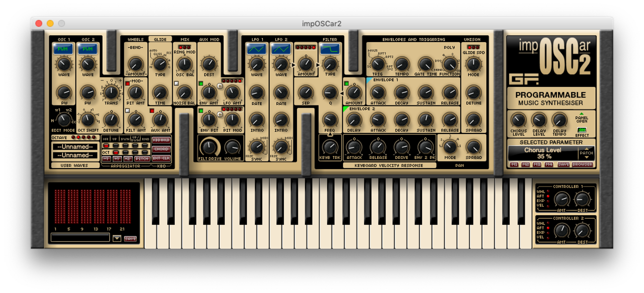Click the Filt Drive knob
This screenshot has width=644, height=293.
coord(209,147)
